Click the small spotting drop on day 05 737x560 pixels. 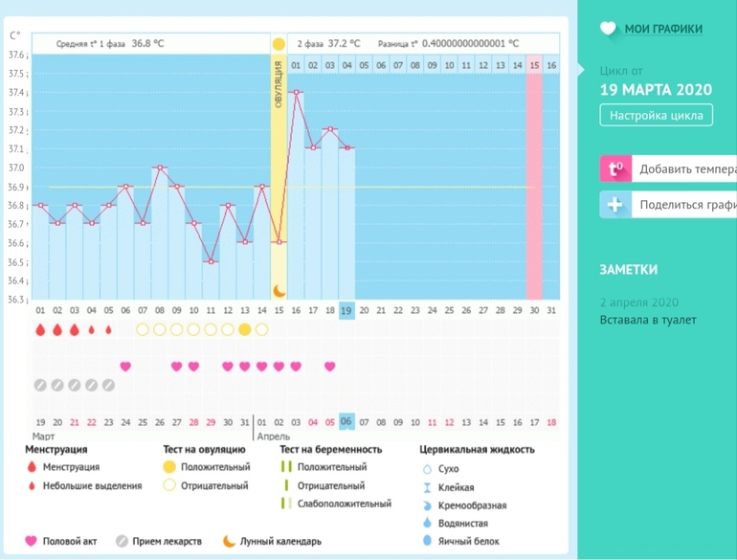coord(108,329)
